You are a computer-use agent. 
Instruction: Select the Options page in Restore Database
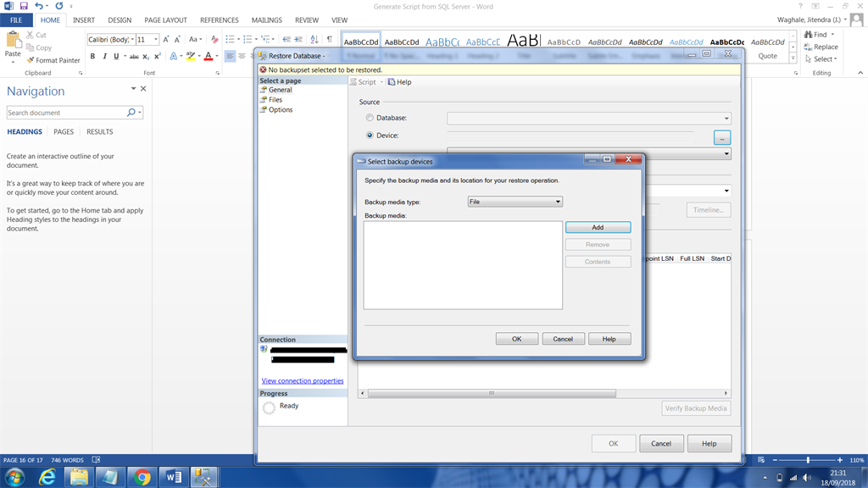[280, 109]
